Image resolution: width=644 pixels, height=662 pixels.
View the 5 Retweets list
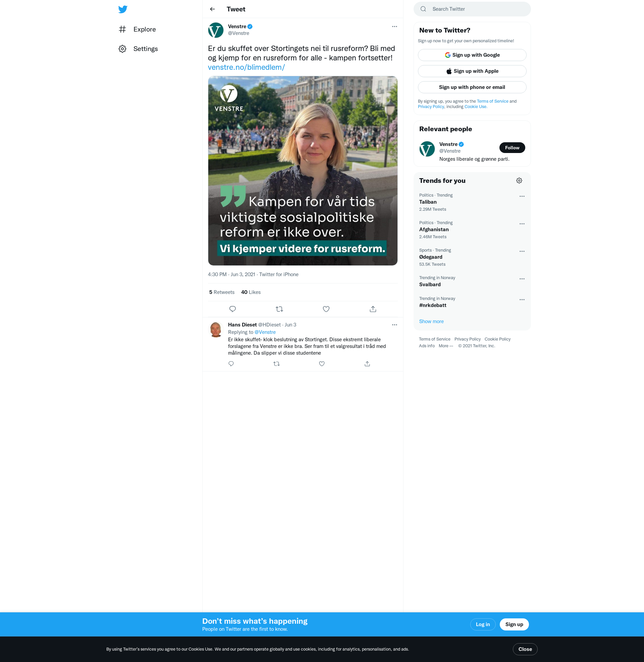click(222, 292)
